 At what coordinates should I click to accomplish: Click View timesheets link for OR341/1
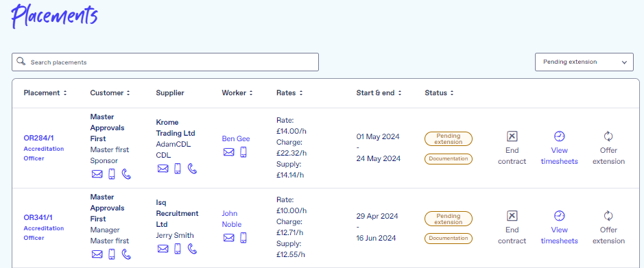pyautogui.click(x=560, y=235)
